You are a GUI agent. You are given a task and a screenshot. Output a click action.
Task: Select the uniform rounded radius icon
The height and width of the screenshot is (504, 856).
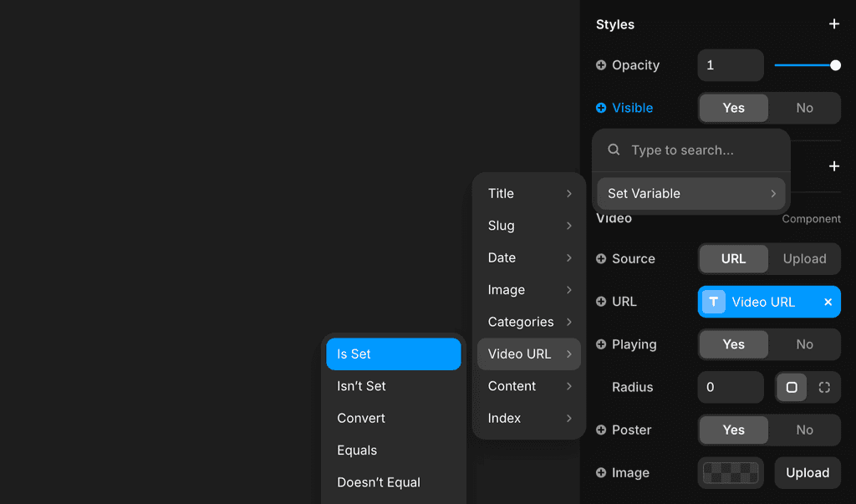(x=791, y=387)
